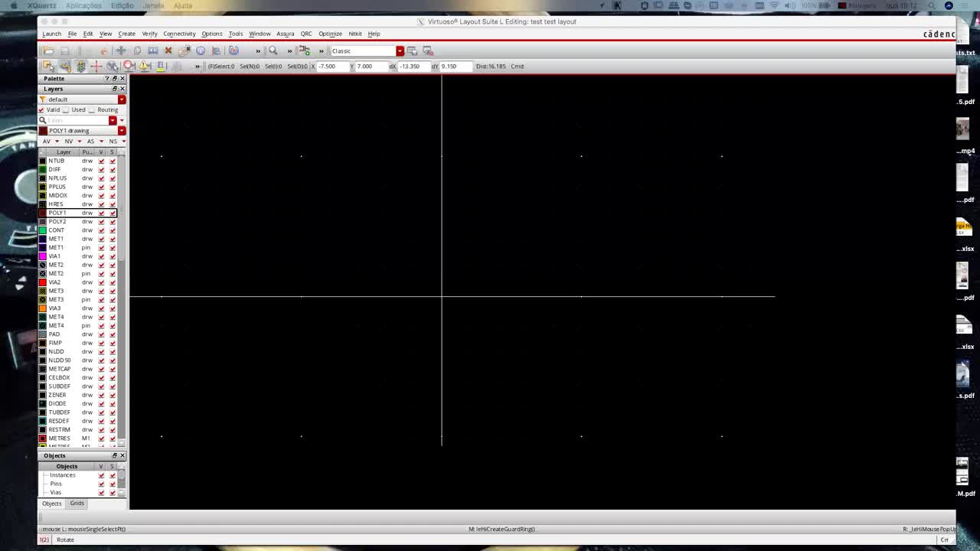Image resolution: width=980 pixels, height=551 pixels.
Task: Close the Objects panel
Action: 122,455
